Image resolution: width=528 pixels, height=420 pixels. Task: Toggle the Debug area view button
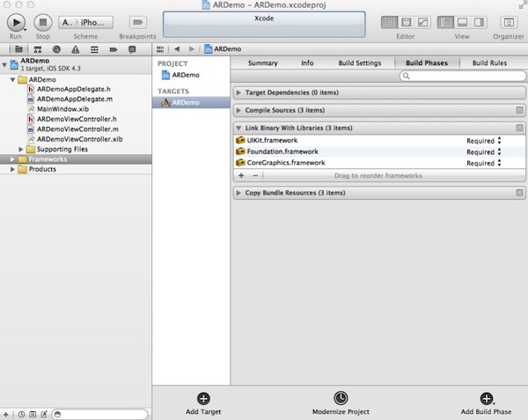(x=462, y=23)
